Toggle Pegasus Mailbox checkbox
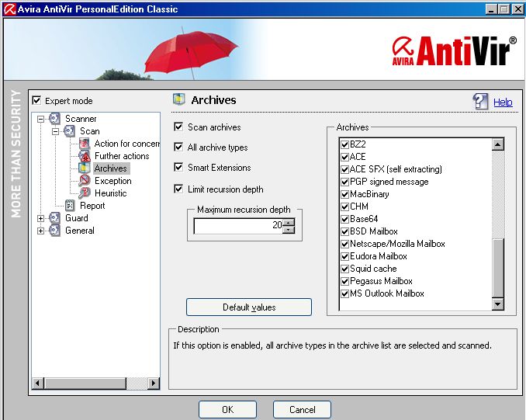 click(344, 281)
